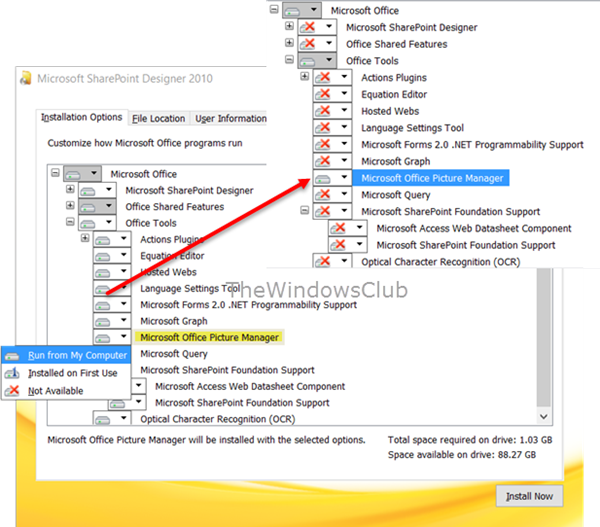Click 'Customize how Microsoft Office programs run' text

pos(145,143)
